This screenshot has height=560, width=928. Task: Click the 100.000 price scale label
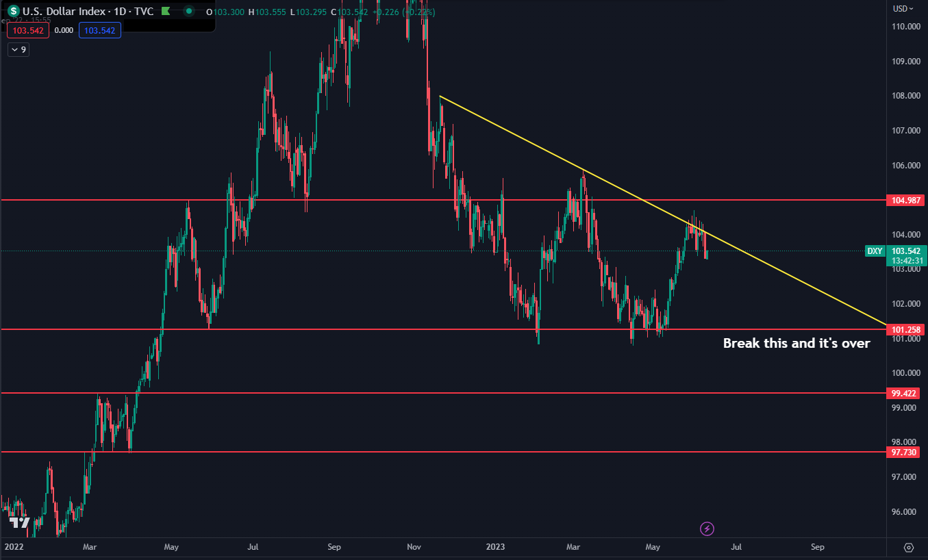[x=905, y=373]
